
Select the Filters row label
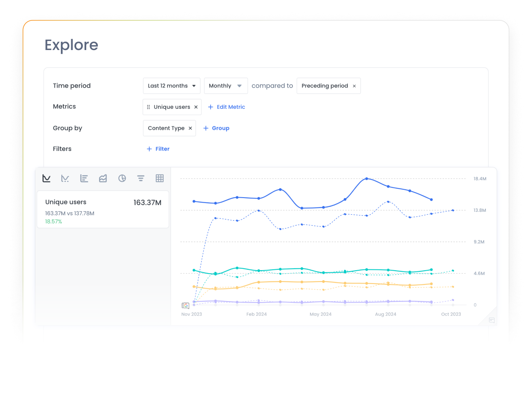[x=62, y=148]
